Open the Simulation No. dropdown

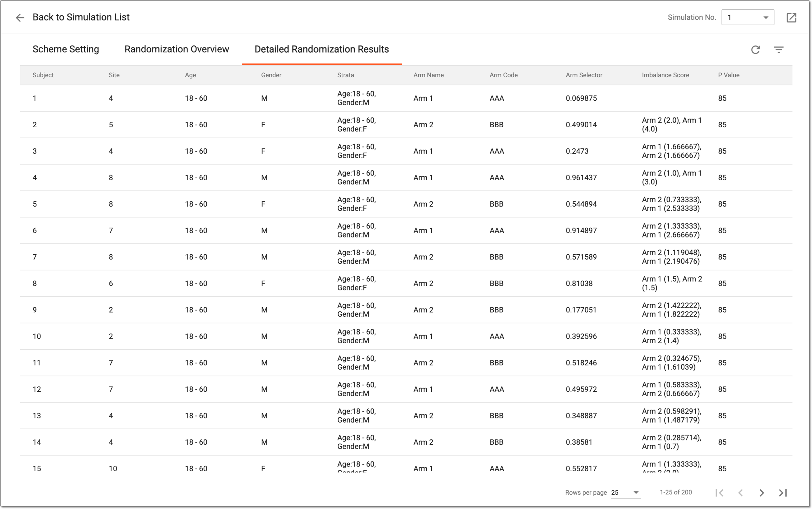pyautogui.click(x=747, y=18)
